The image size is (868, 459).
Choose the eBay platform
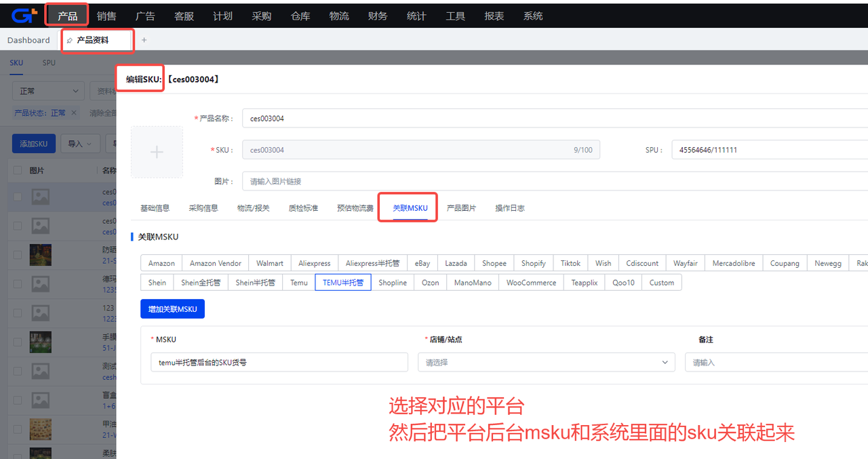[x=422, y=263]
